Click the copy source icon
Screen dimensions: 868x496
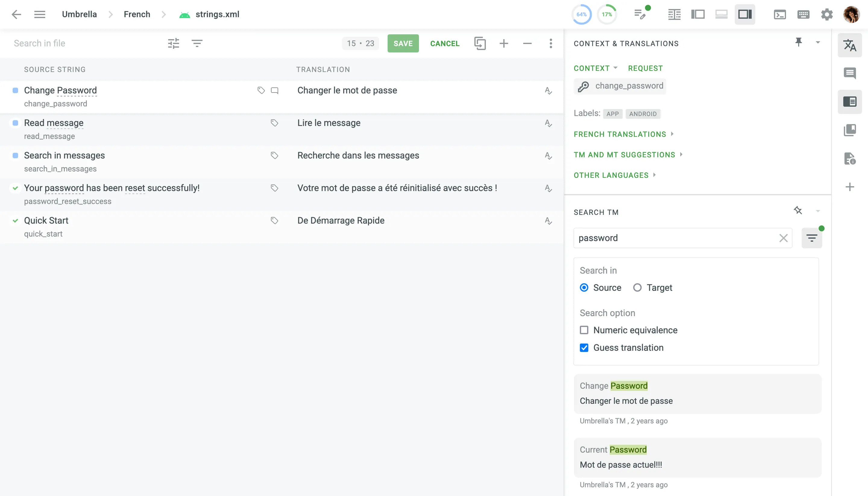(x=480, y=43)
